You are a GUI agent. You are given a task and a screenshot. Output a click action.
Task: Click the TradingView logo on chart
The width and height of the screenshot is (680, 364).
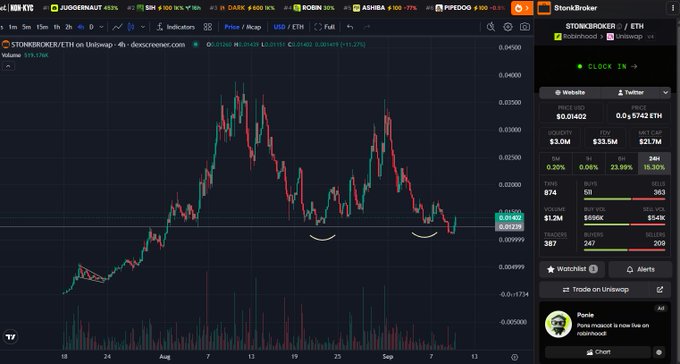11,336
